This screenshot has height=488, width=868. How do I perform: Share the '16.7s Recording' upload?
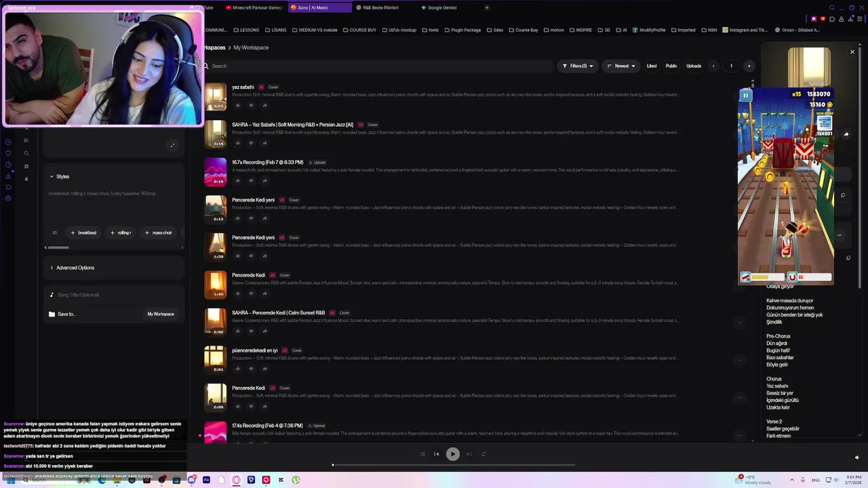[264, 180]
